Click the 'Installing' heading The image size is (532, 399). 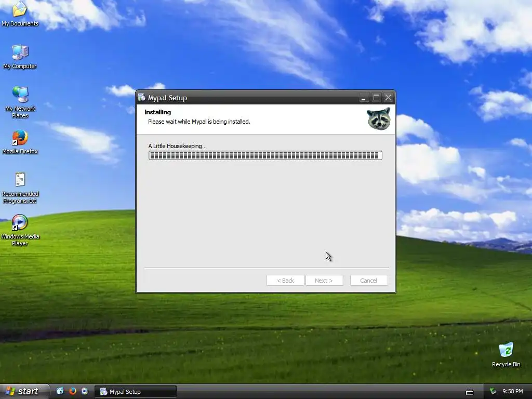point(158,112)
